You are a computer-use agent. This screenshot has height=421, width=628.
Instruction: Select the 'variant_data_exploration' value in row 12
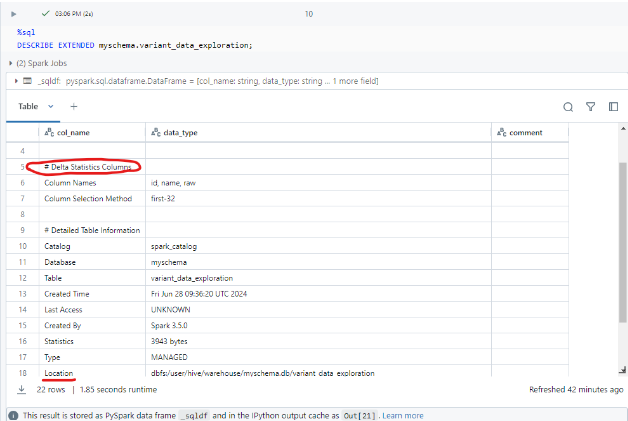pyautogui.click(x=318, y=278)
